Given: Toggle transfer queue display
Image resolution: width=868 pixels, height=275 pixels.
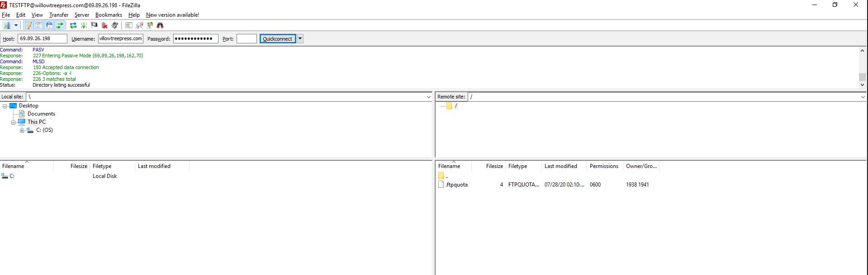Looking at the screenshot, I should tap(60, 25).
